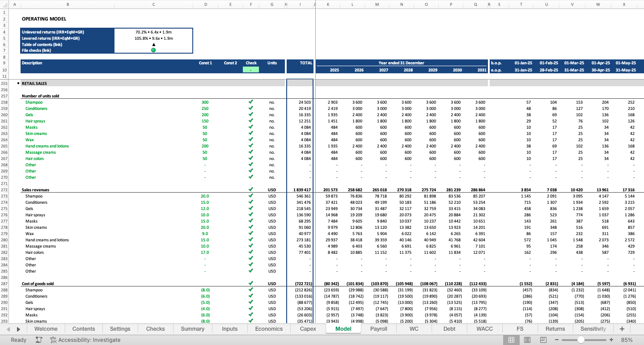Open the WACC sheet tab
The image size is (644, 345).
coord(485,329)
